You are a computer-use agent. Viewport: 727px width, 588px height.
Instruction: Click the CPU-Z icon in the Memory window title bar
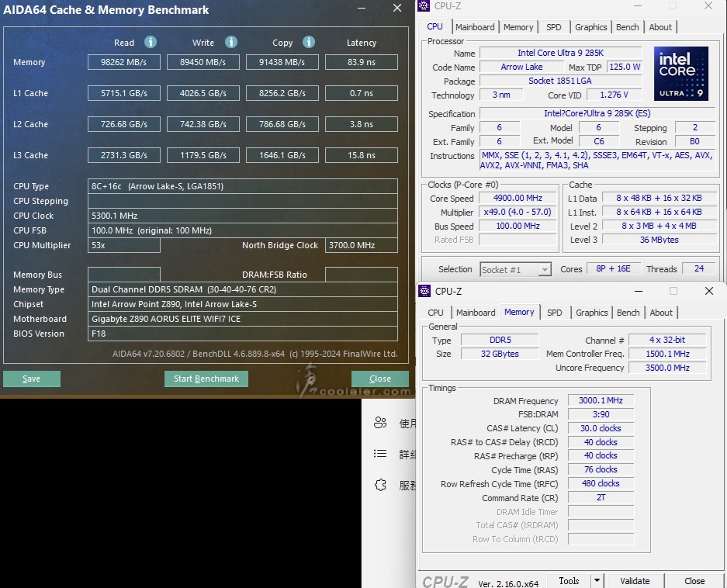(424, 291)
